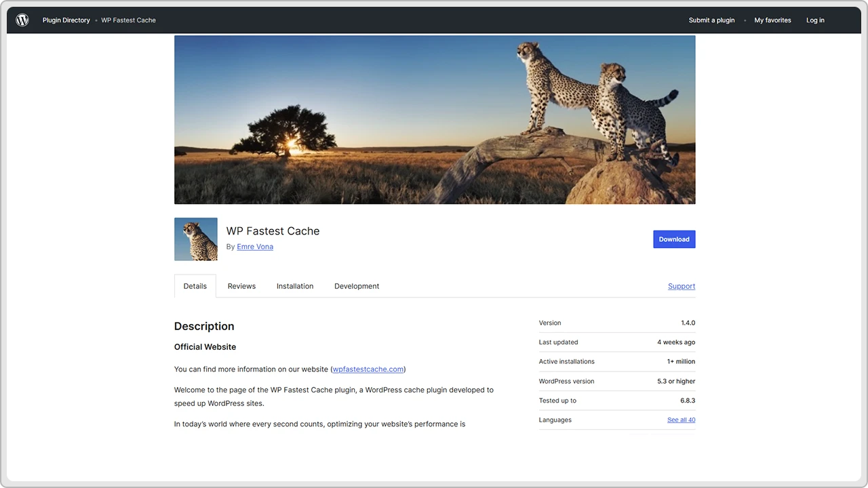Click the WP Fastest Cache breadcrumb

pos(128,20)
